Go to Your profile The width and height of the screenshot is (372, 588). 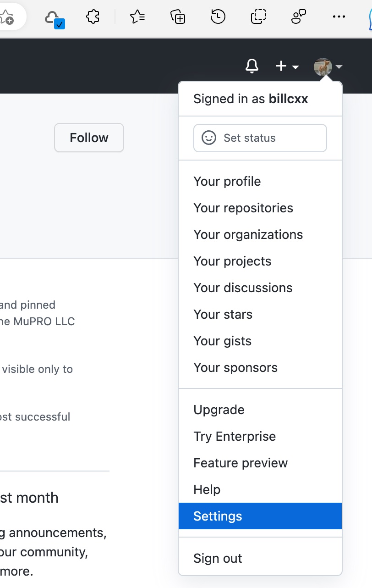point(227,181)
